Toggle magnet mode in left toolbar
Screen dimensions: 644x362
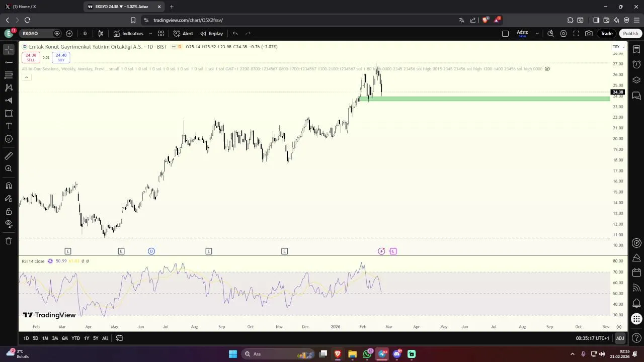9,186
